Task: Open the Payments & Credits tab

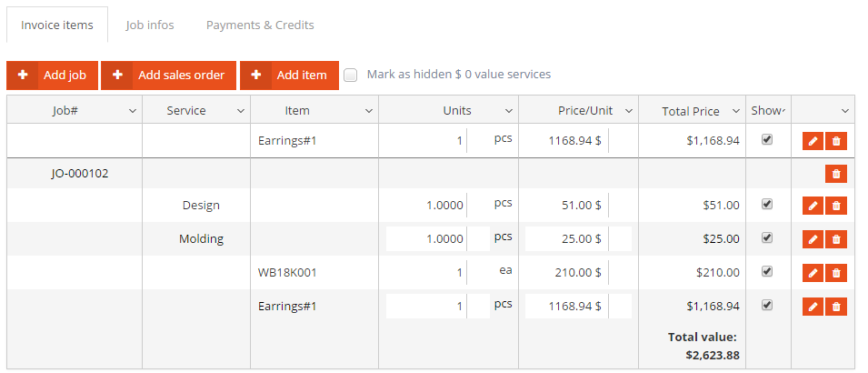Action: coord(260,25)
